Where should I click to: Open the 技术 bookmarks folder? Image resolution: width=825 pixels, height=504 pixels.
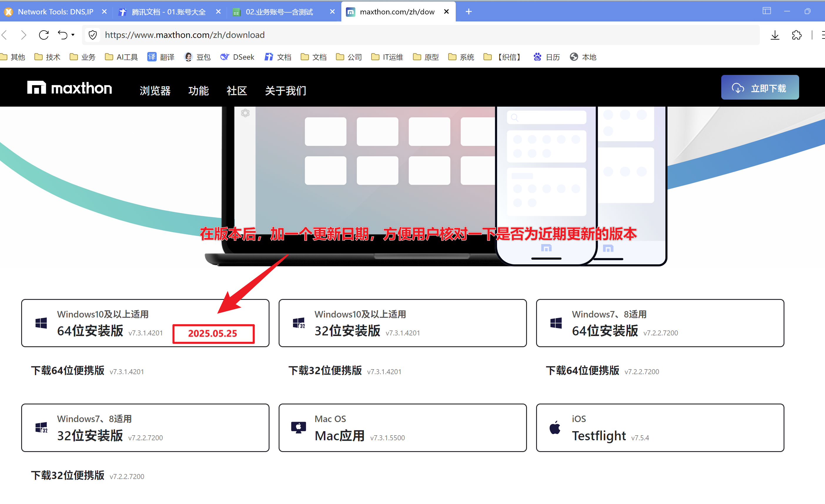47,57
